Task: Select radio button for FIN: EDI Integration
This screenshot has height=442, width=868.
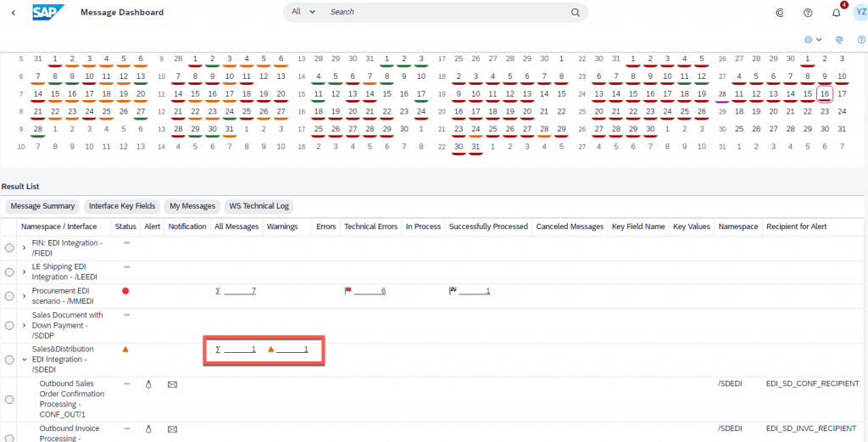Action: click(9, 248)
